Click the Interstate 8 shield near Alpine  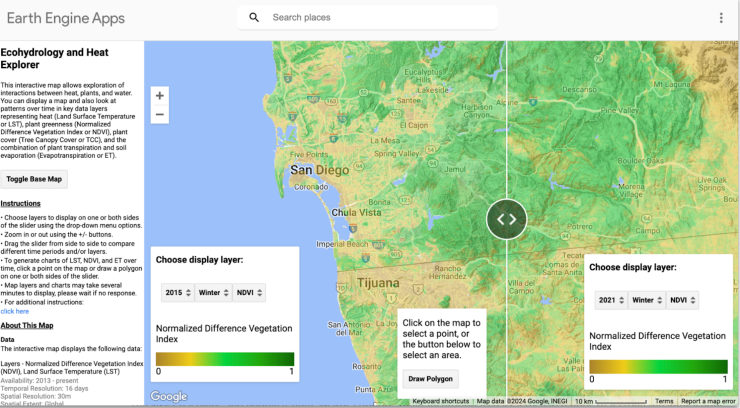533,101
